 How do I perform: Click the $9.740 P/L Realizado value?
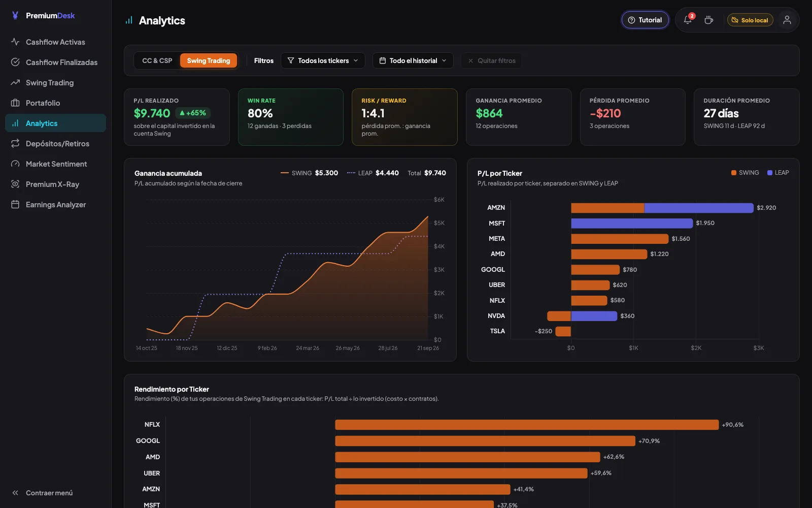tap(152, 113)
